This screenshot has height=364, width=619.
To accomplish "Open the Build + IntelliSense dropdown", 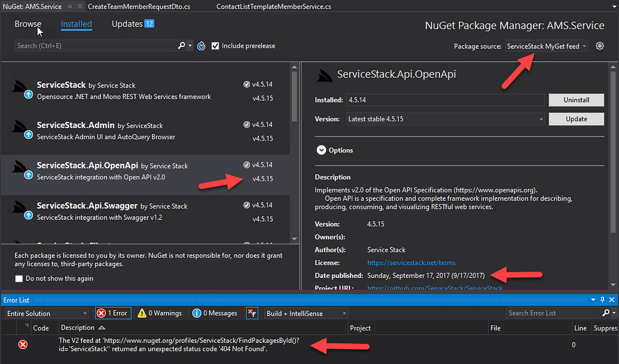I will (306, 314).
